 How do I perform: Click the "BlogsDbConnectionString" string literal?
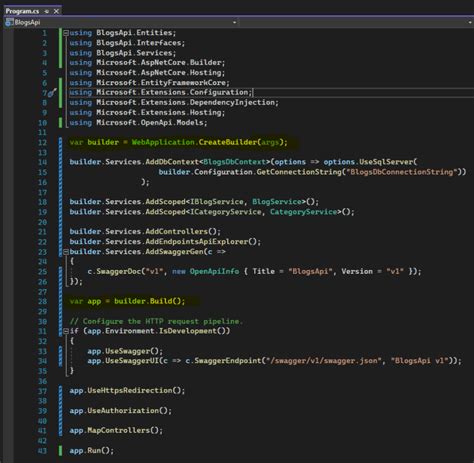coord(401,172)
